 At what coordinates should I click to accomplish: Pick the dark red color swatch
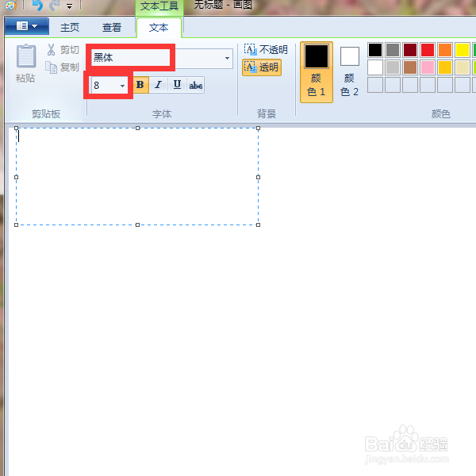(410, 50)
